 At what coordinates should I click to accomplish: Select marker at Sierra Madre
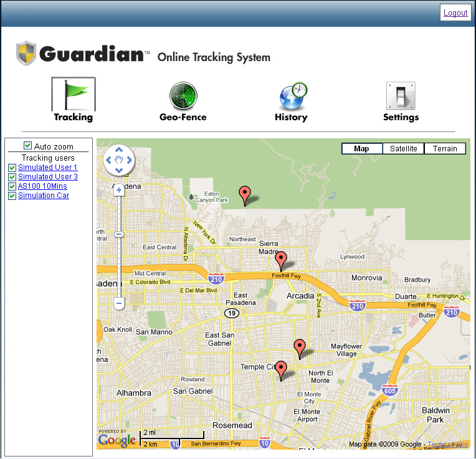pos(281,261)
